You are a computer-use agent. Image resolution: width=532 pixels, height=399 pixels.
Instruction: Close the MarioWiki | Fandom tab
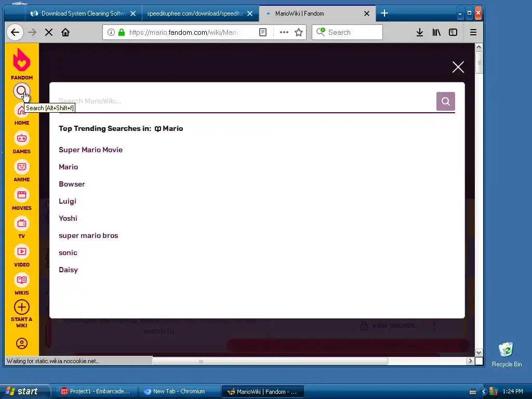click(367, 14)
